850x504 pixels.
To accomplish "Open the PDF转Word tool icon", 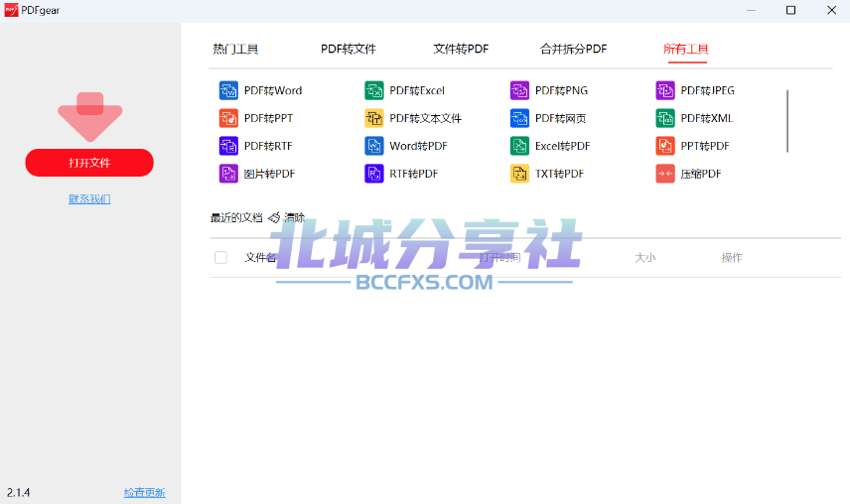I will tap(228, 90).
